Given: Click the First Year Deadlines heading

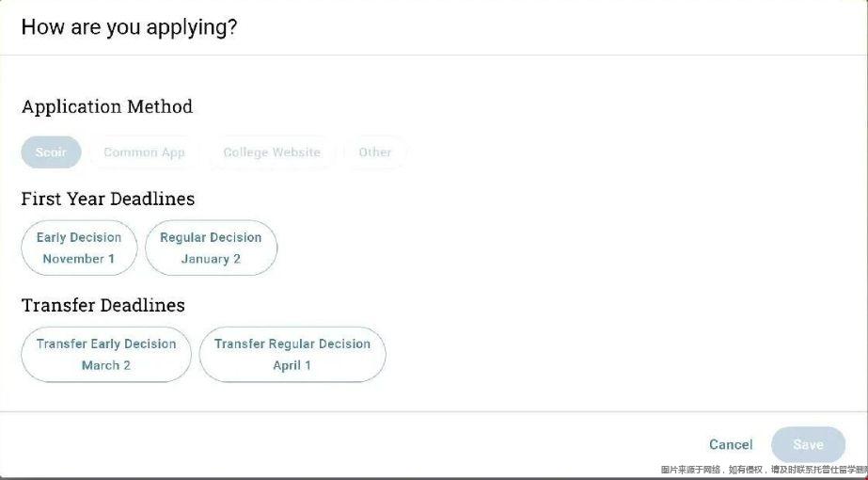Looking at the screenshot, I should click(108, 199).
